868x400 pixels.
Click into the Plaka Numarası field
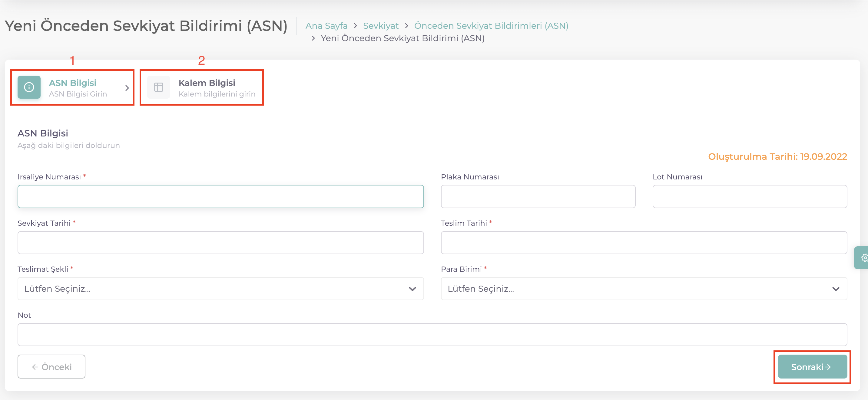[538, 196]
